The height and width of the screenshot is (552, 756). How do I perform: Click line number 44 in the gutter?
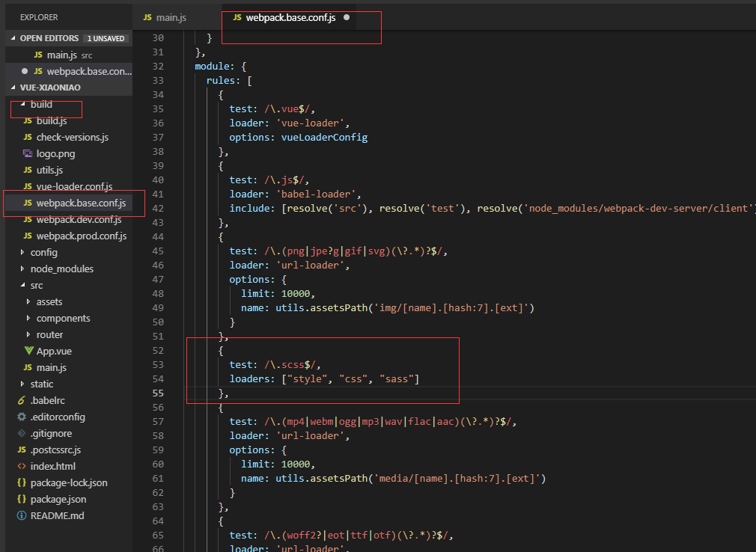tap(158, 236)
